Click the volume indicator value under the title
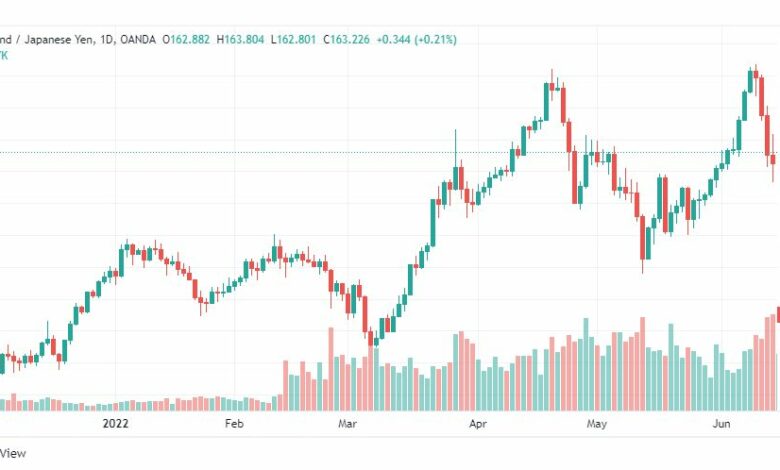 click(4, 55)
